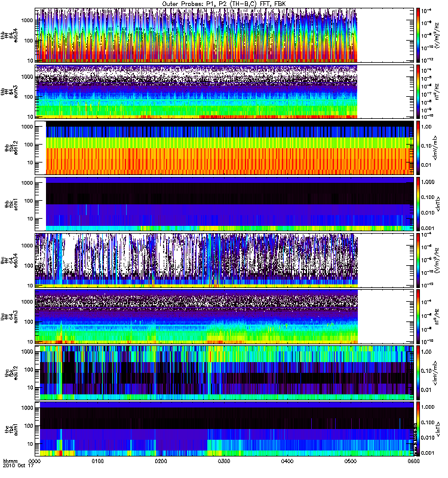Select the thc scm3 FFT spectrogram panel

coord(224,317)
